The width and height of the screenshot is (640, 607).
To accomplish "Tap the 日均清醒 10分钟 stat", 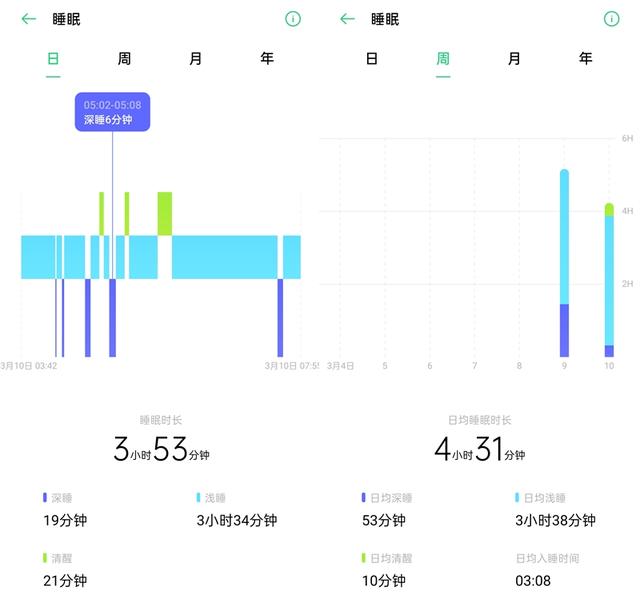I will click(x=387, y=570).
